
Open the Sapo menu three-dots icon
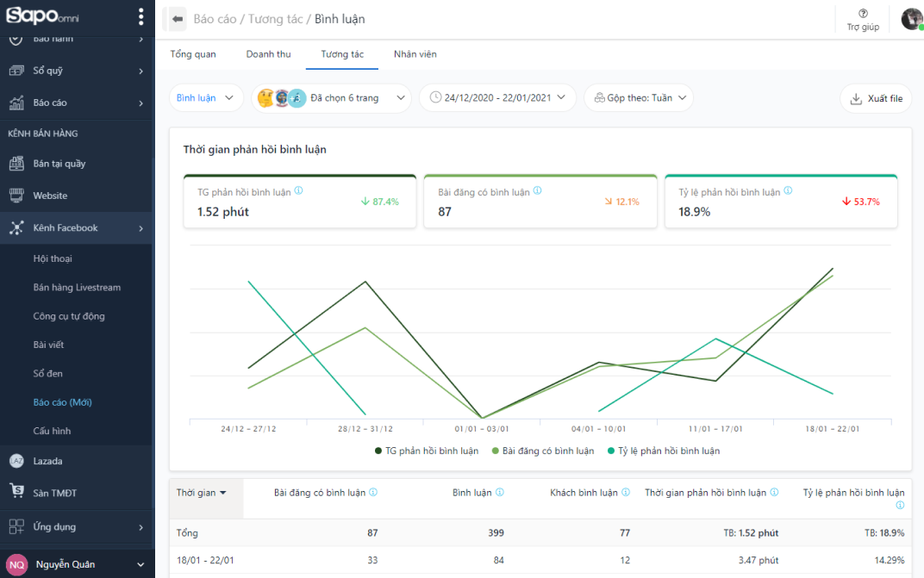[x=141, y=16]
